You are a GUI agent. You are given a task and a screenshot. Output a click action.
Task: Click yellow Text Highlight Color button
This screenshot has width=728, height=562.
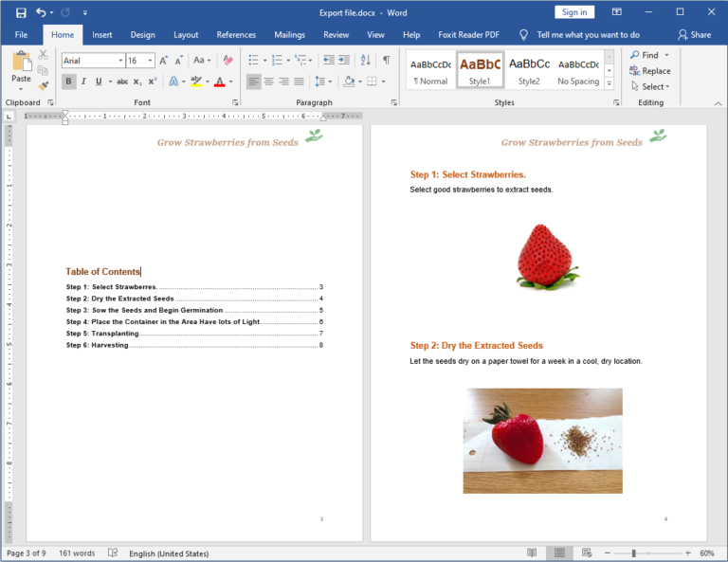coord(196,82)
